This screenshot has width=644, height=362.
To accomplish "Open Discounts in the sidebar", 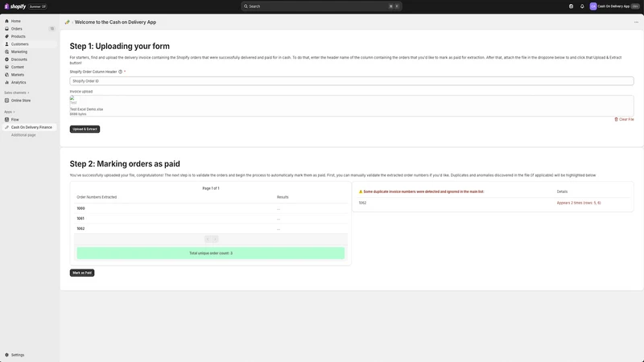I will [19, 60].
